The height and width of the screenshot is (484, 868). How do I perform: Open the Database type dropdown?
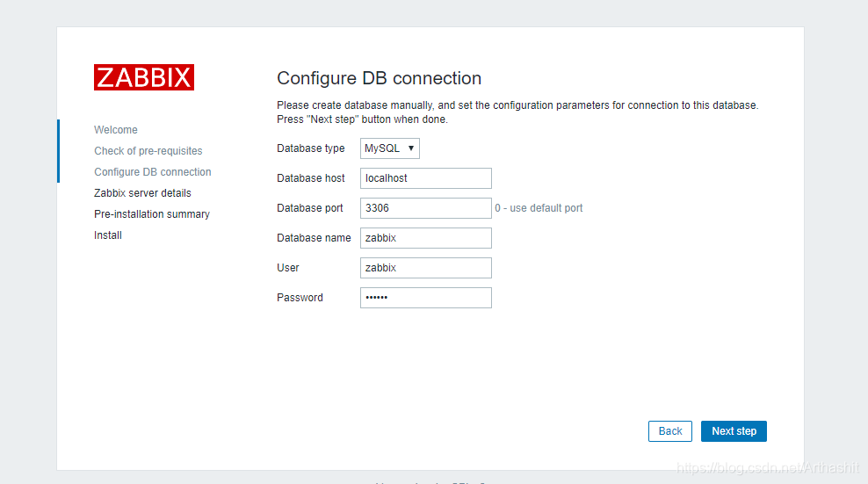[x=390, y=148]
